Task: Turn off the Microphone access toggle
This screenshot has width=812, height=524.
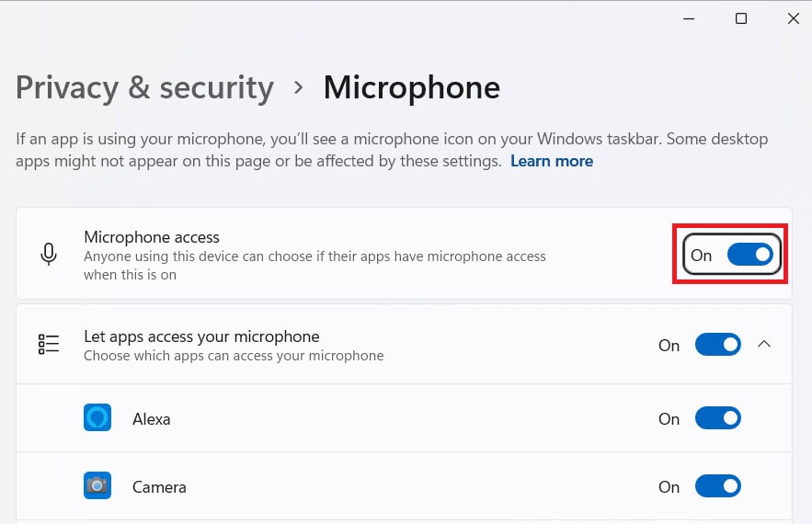Action: click(749, 255)
